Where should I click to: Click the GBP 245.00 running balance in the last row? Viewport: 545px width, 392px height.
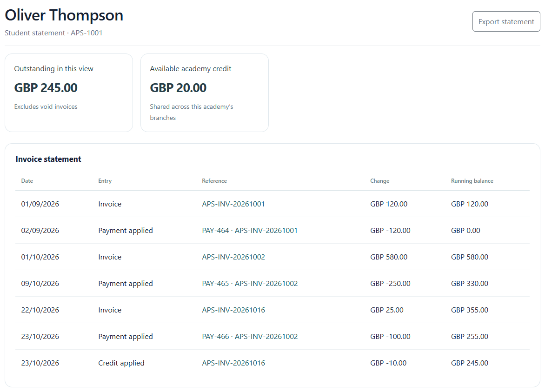click(470, 363)
